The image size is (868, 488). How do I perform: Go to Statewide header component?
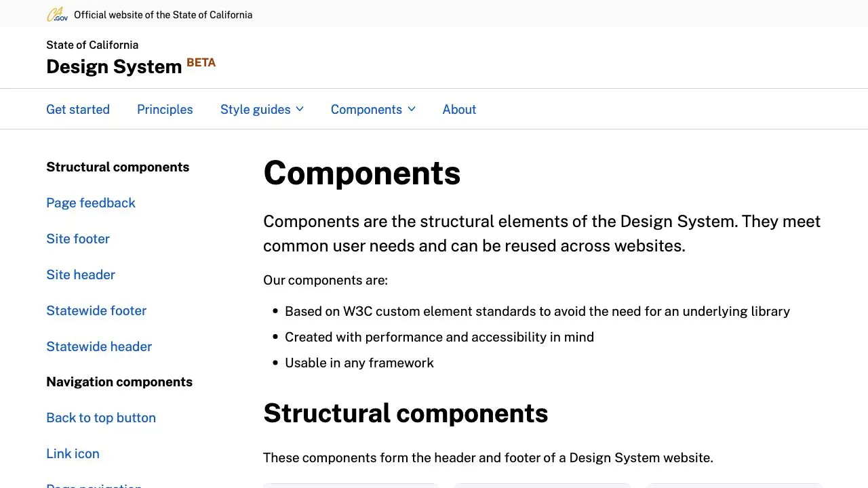tap(99, 346)
